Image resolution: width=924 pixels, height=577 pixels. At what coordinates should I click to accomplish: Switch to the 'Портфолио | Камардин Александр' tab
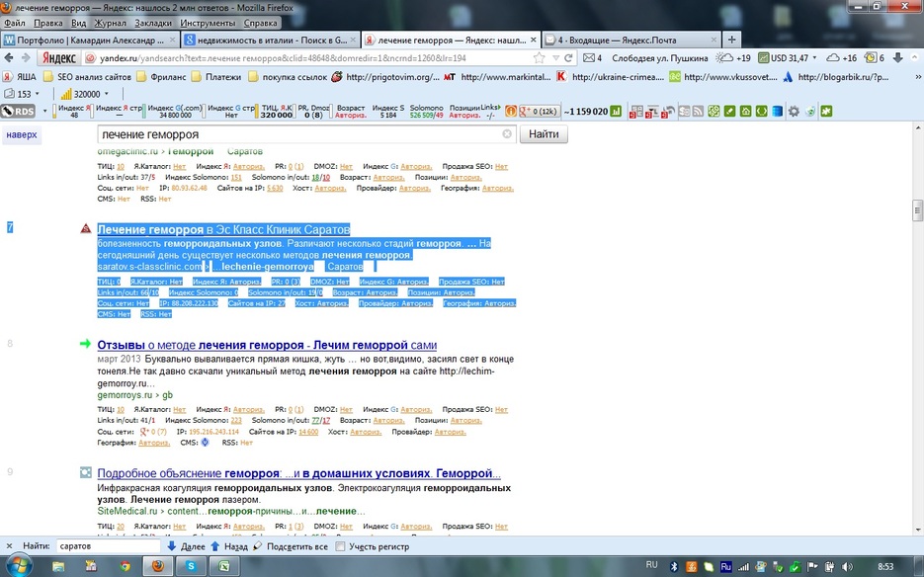90,41
